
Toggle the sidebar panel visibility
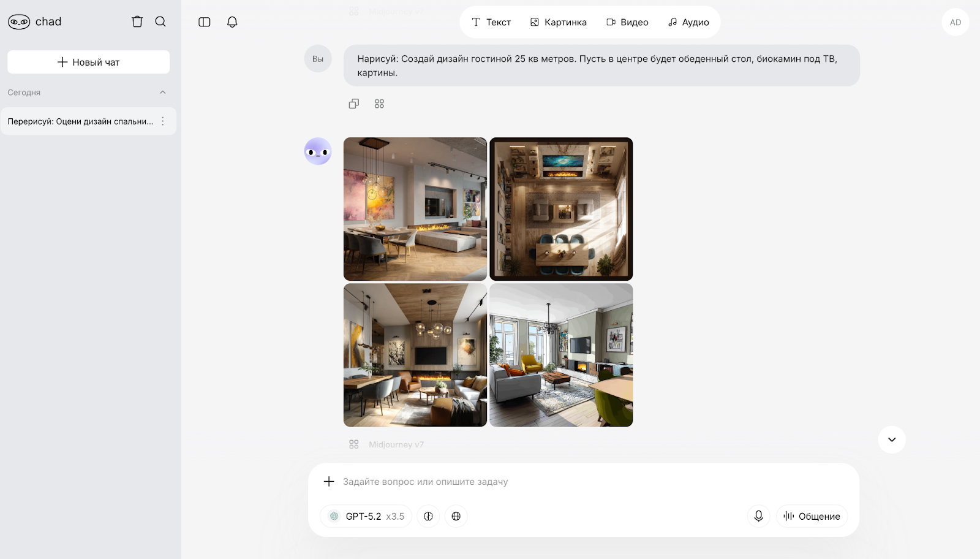[x=205, y=22]
